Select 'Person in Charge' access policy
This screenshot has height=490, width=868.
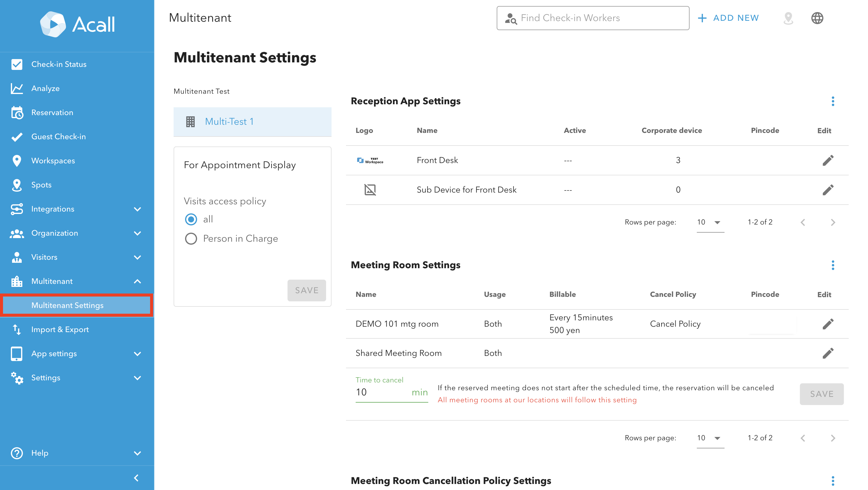click(191, 239)
